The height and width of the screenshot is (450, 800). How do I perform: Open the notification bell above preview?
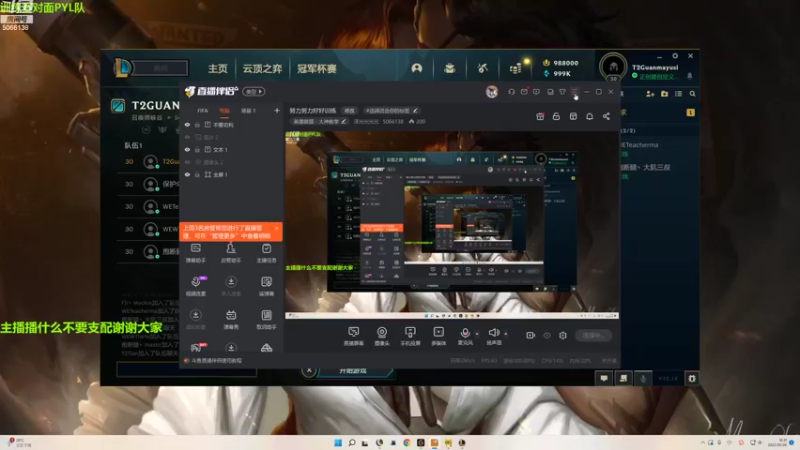589,116
